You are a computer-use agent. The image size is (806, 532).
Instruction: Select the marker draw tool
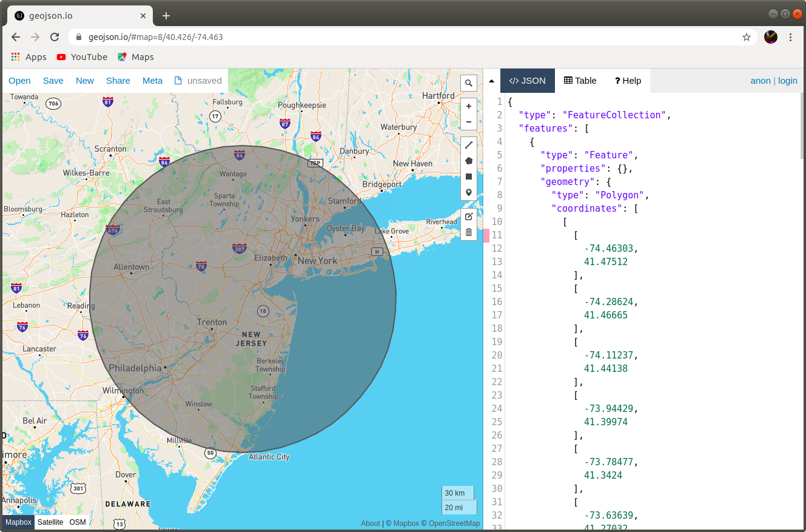coord(468,192)
